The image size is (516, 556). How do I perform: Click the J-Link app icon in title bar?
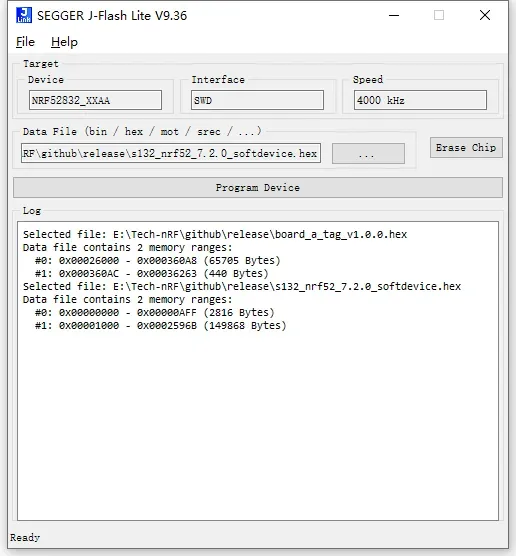[x=24, y=15]
